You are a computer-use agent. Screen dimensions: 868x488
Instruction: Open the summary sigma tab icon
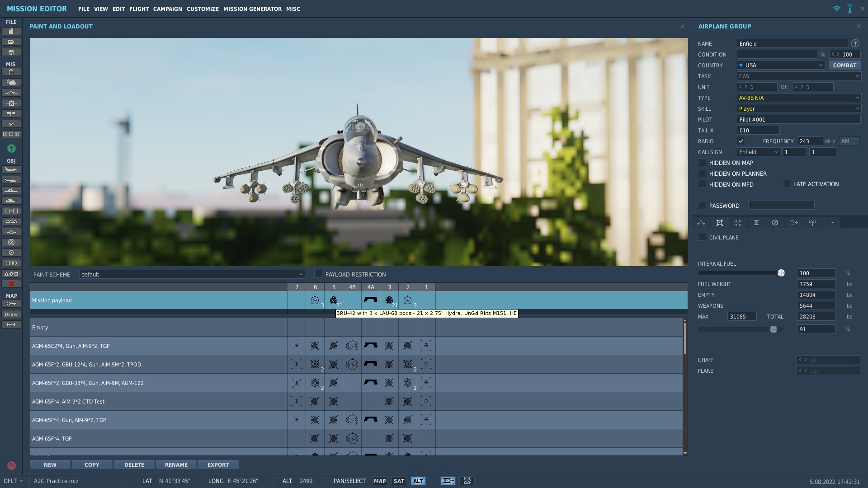click(756, 223)
